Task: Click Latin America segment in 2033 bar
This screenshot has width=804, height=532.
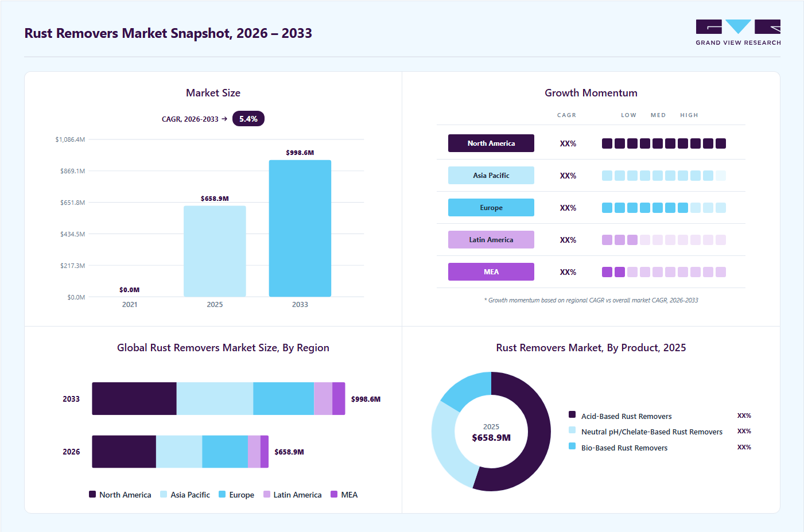Action: click(x=323, y=399)
